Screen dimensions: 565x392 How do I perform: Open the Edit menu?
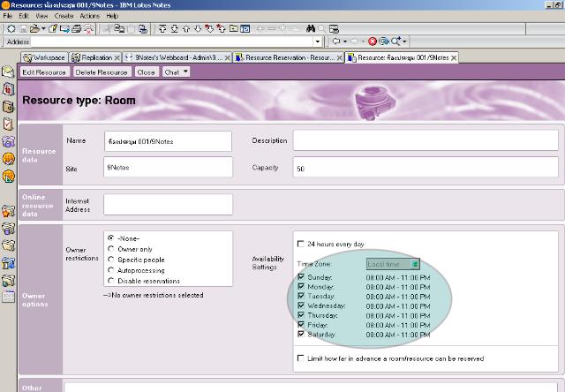pyautogui.click(x=24, y=16)
